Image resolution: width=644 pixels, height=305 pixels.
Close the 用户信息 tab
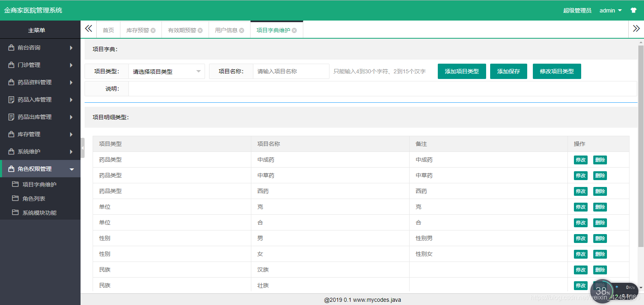(242, 30)
